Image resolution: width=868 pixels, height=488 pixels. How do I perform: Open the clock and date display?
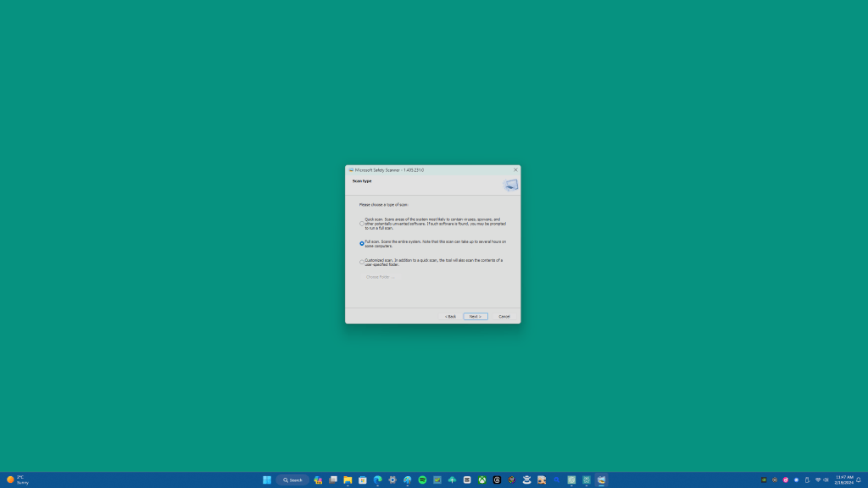click(844, 480)
